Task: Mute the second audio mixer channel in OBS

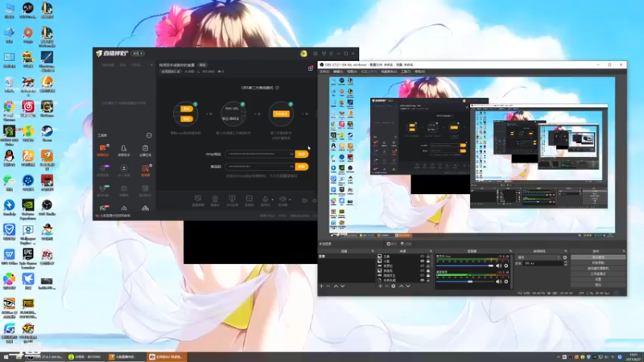Action: tap(498, 282)
